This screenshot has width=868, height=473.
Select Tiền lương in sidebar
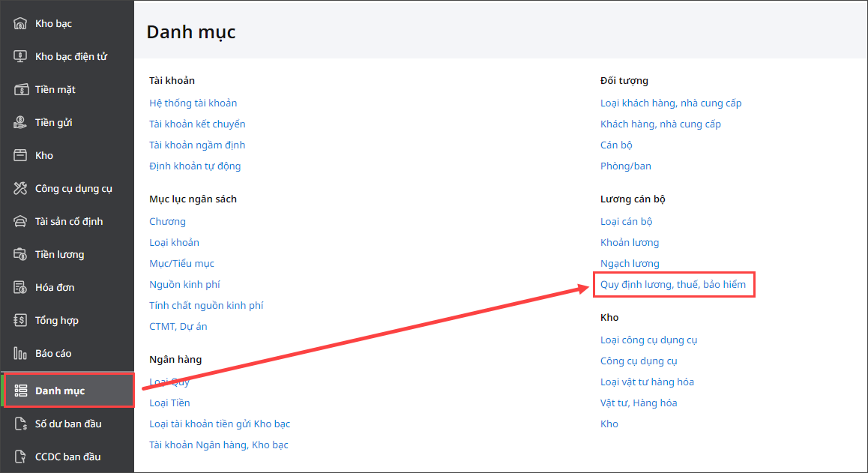(x=60, y=254)
